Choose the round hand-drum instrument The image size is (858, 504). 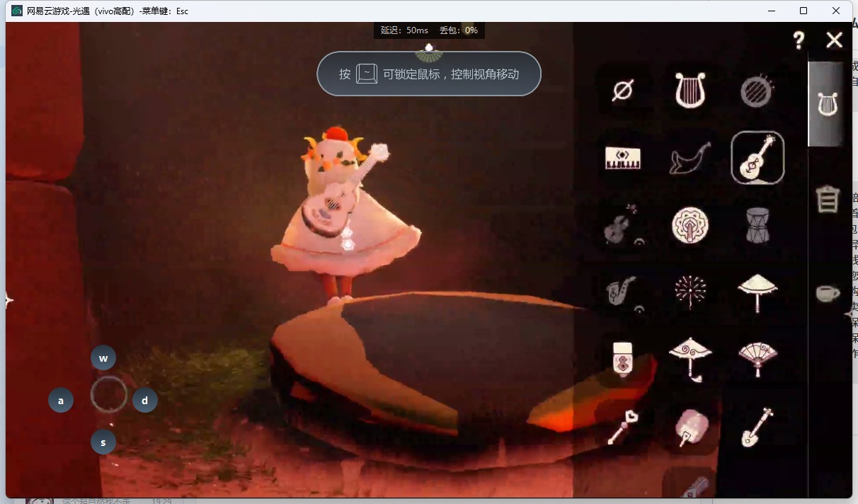757,91
